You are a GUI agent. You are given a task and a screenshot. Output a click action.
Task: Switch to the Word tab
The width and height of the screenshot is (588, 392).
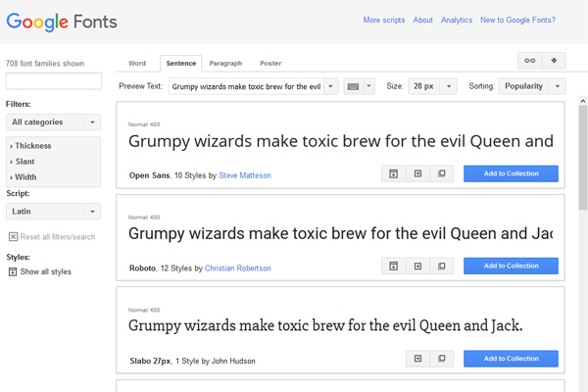(x=137, y=64)
